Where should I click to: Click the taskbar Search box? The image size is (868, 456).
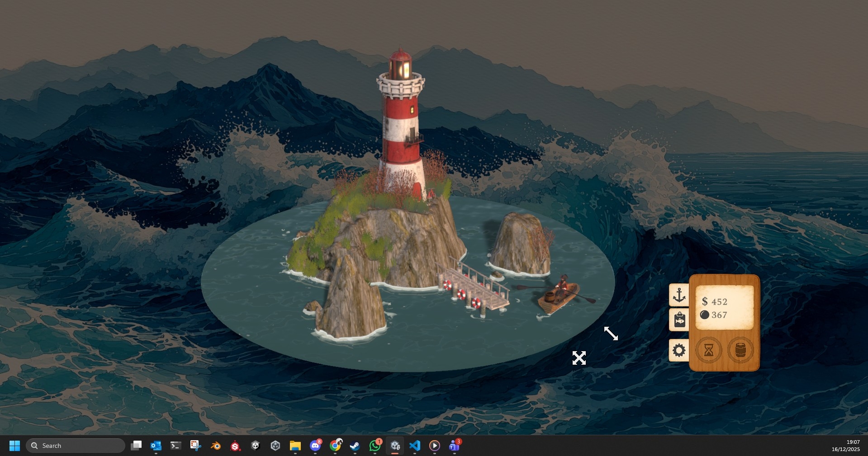(76, 446)
